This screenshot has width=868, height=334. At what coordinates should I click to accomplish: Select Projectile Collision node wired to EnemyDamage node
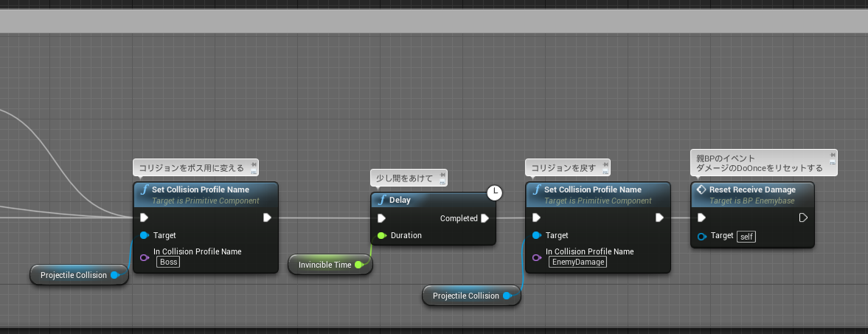(472, 296)
